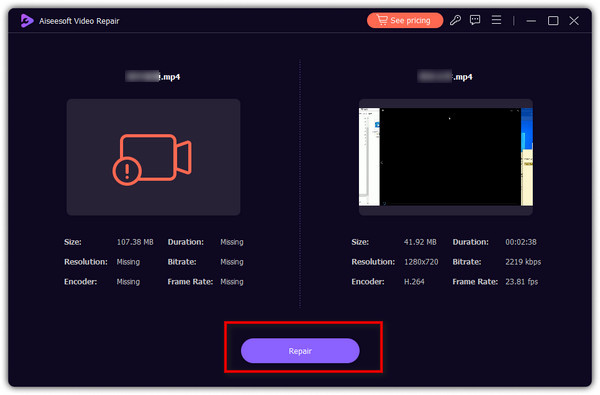The width and height of the screenshot is (600, 395).
Task: Close the Video Repair window
Action: (574, 21)
